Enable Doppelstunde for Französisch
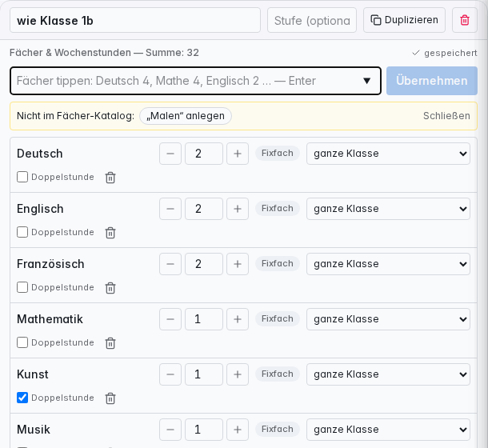Screen dimensions: 488x448 pyautogui.click(x=22, y=287)
